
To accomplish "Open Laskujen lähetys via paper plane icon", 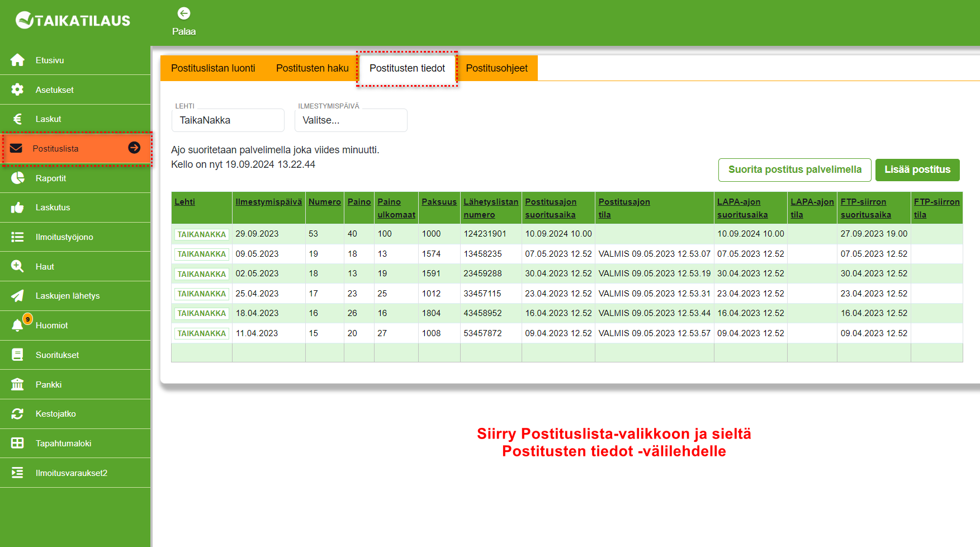I will (17, 296).
